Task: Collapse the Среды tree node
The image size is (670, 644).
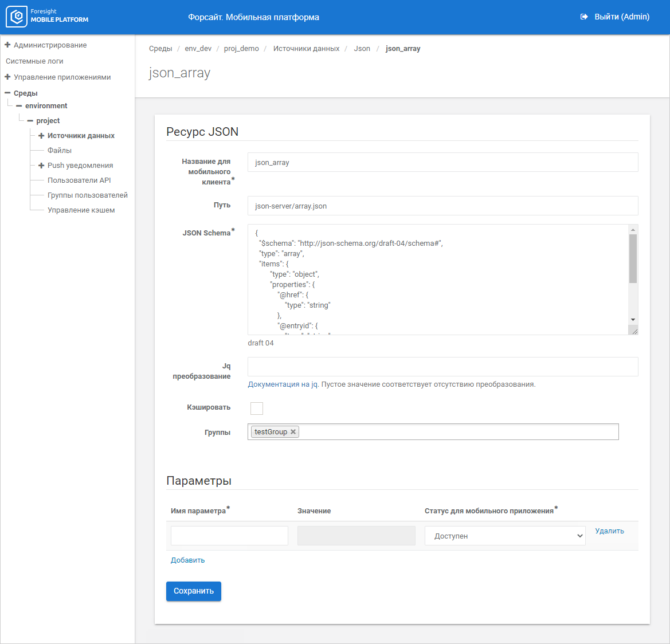Action: coord(7,93)
